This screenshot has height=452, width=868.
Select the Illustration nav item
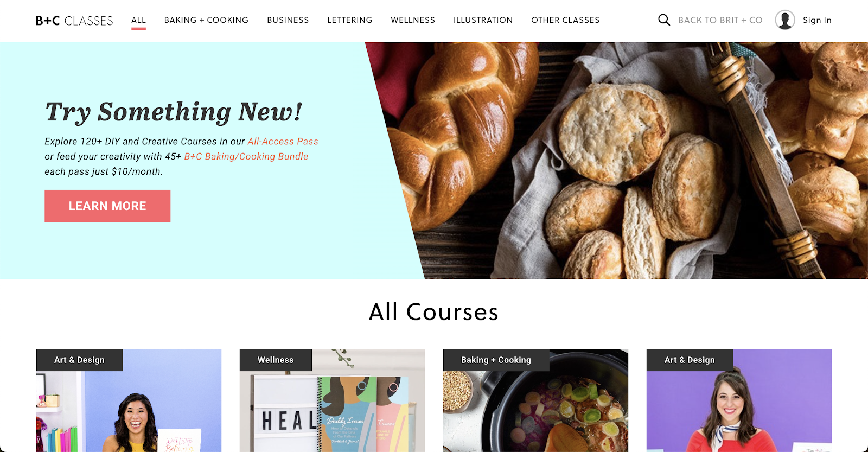tap(483, 20)
